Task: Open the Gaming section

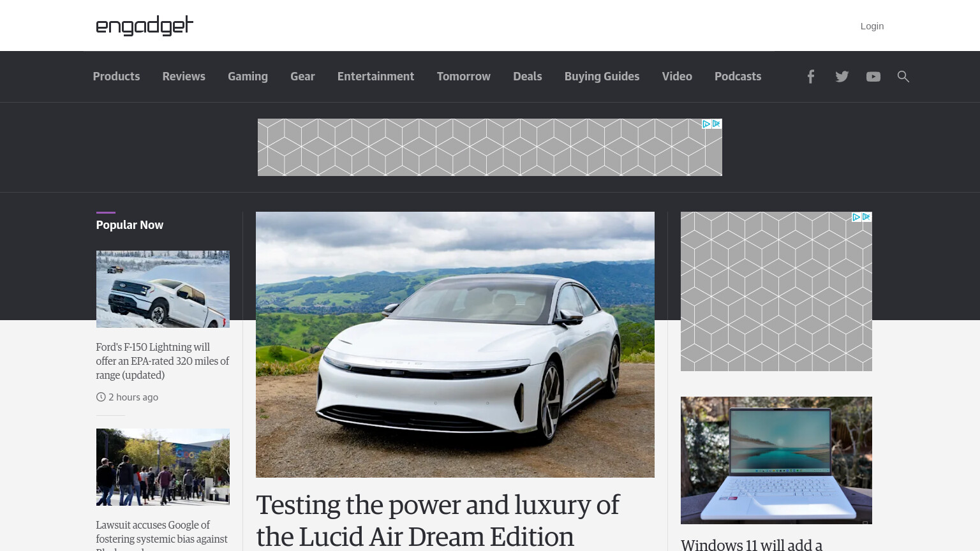Action: coord(248,77)
